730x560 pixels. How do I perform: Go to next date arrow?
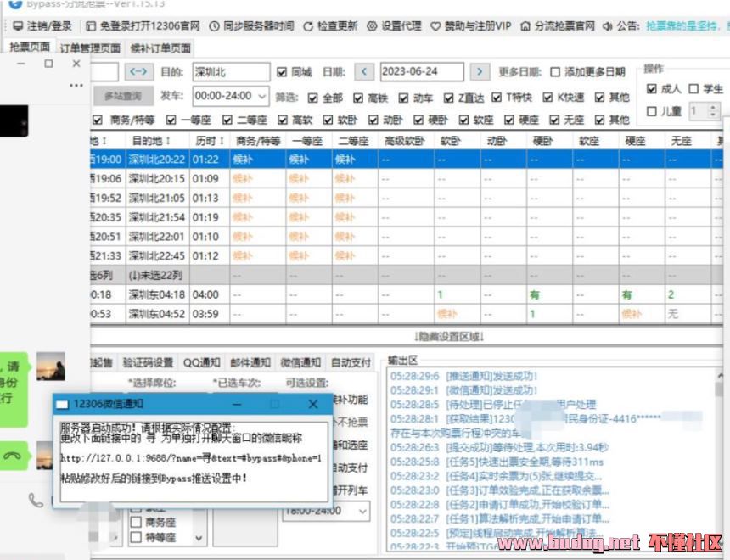[x=480, y=71]
